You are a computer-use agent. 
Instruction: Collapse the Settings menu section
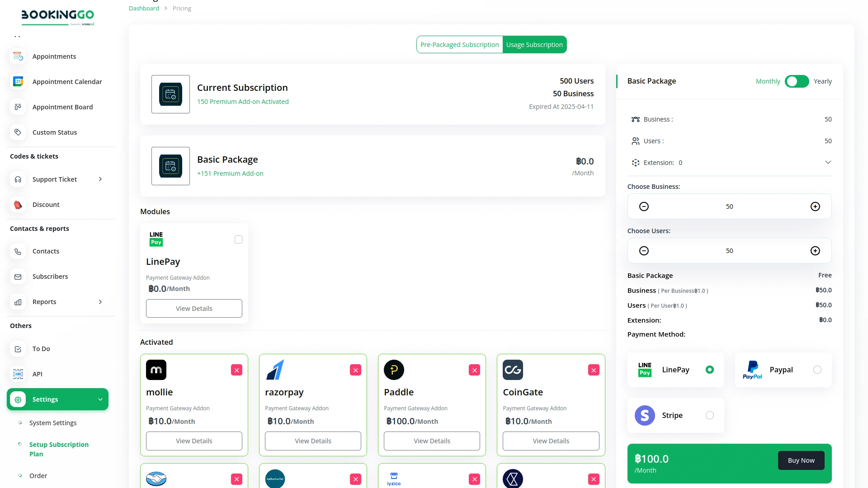pos(100,399)
